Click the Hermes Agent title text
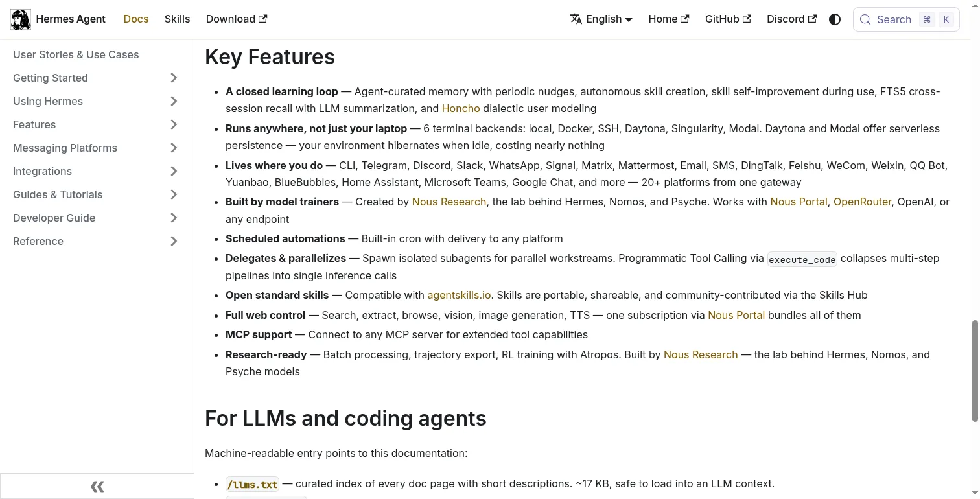 pyautogui.click(x=71, y=19)
